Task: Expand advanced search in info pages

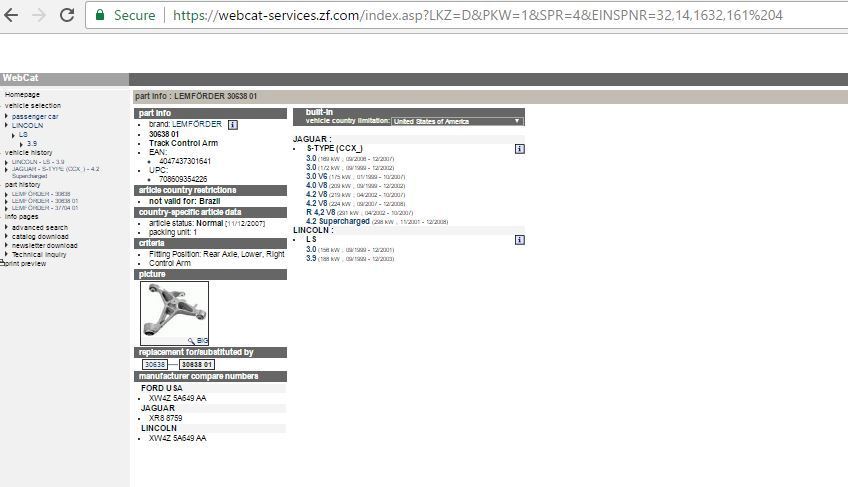Action: (40, 227)
